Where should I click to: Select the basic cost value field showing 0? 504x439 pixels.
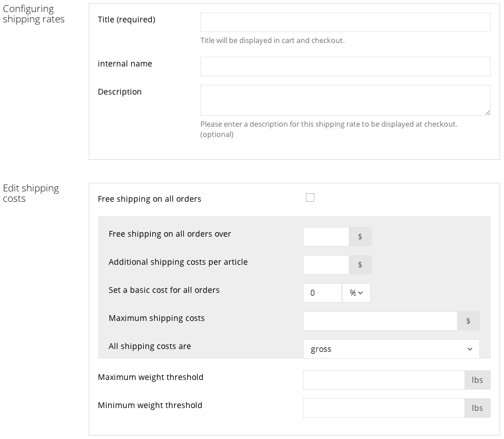pos(322,293)
